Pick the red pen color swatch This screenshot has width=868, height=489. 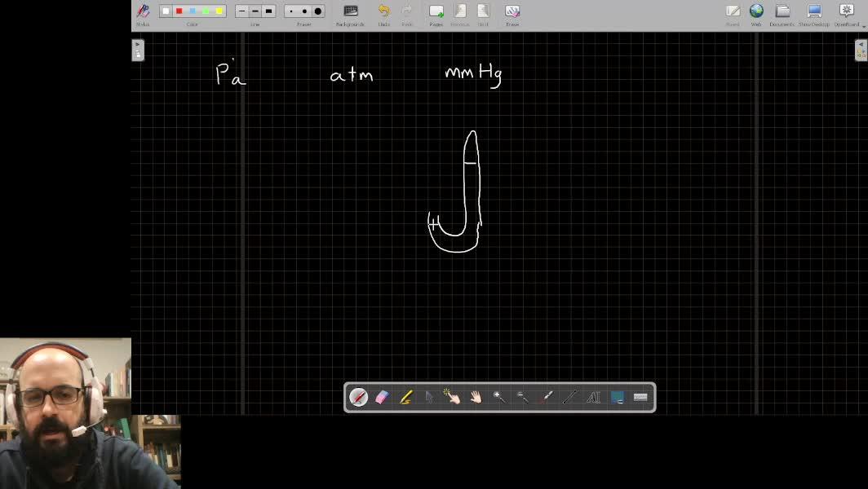[179, 11]
